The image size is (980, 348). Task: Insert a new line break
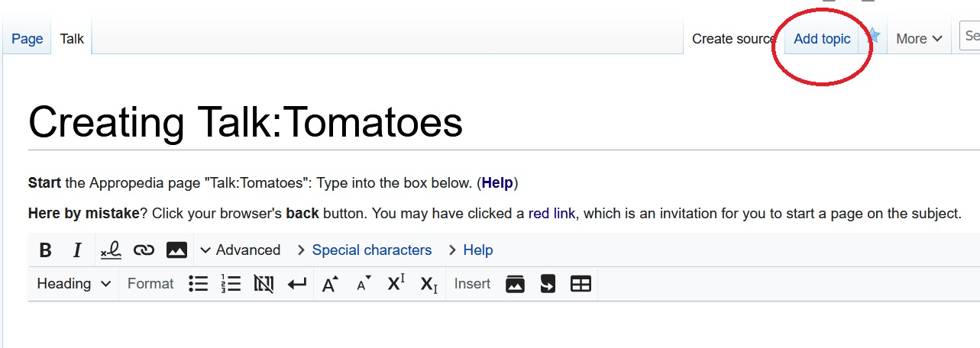296,284
